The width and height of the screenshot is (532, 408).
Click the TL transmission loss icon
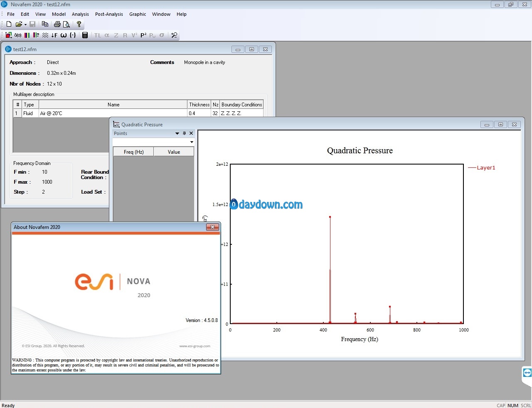point(98,35)
